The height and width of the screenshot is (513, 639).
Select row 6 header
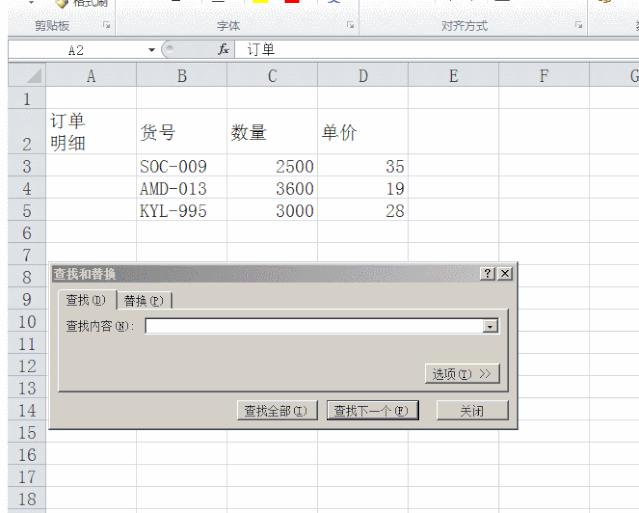click(27, 232)
